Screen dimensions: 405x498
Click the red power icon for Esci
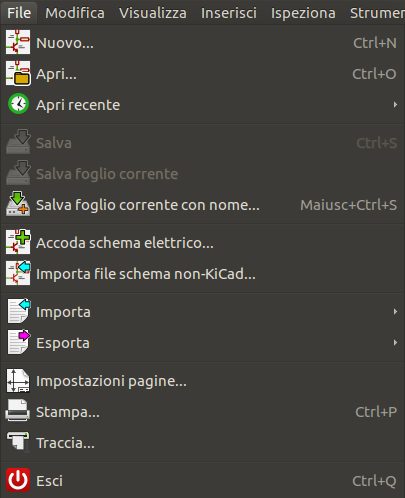coord(18,480)
